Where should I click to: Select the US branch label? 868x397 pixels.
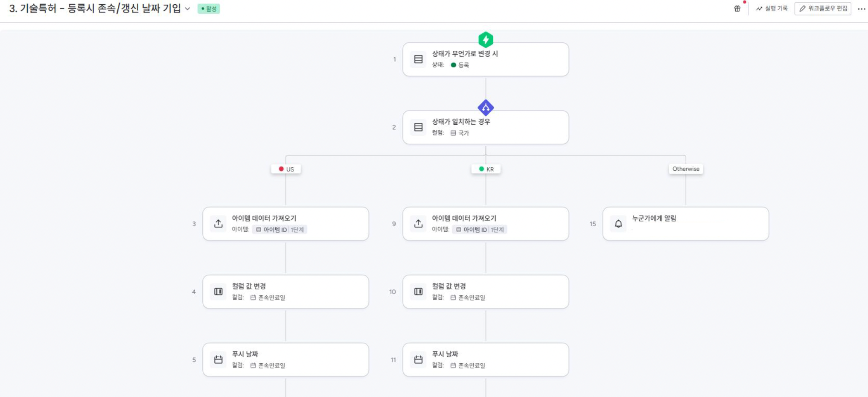click(286, 169)
